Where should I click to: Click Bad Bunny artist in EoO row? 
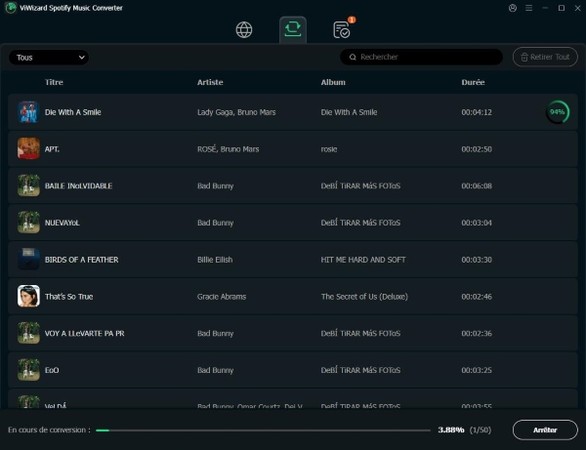coord(215,370)
